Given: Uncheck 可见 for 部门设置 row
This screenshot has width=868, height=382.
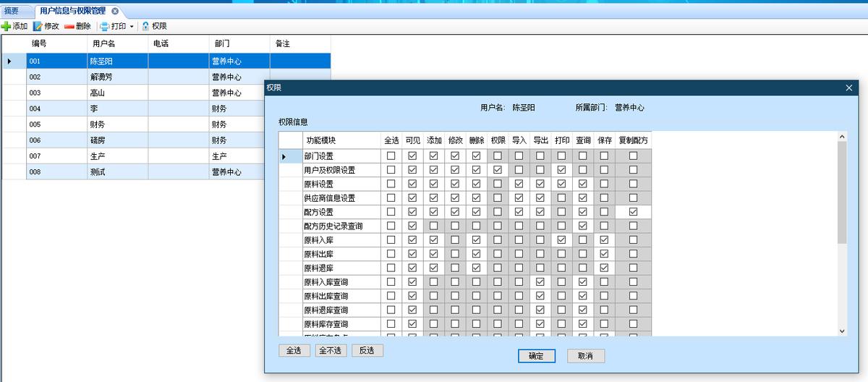Looking at the screenshot, I should (412, 156).
